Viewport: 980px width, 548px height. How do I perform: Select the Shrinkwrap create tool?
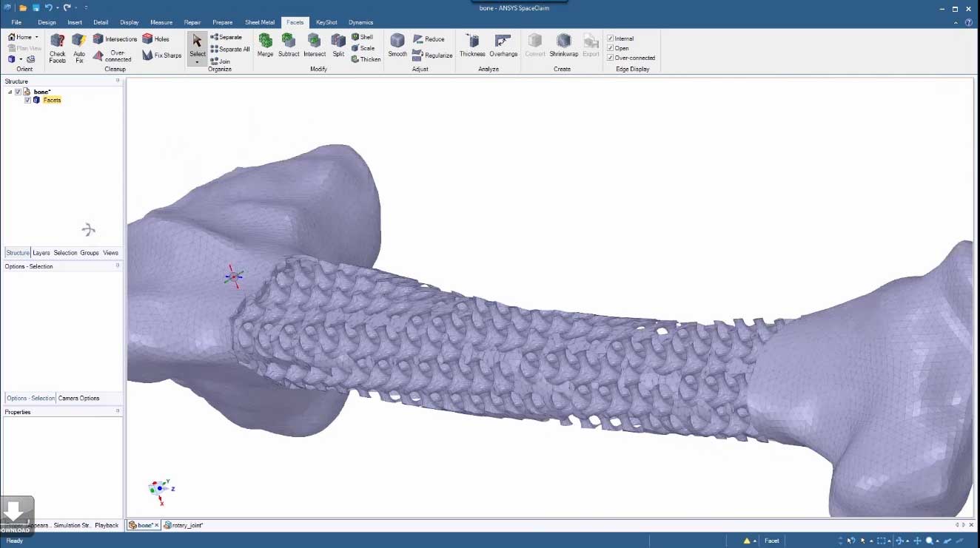coord(563,47)
